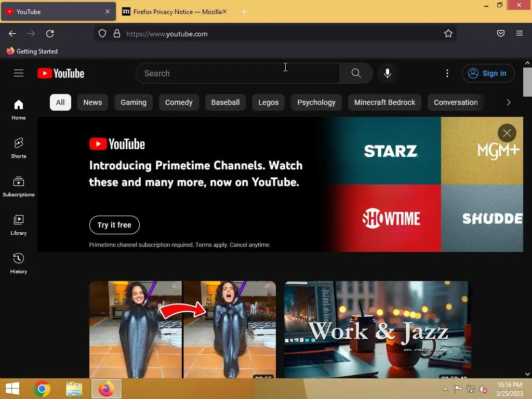This screenshot has width=532, height=399.
Task: Save page to Pocket
Action: [501, 33]
